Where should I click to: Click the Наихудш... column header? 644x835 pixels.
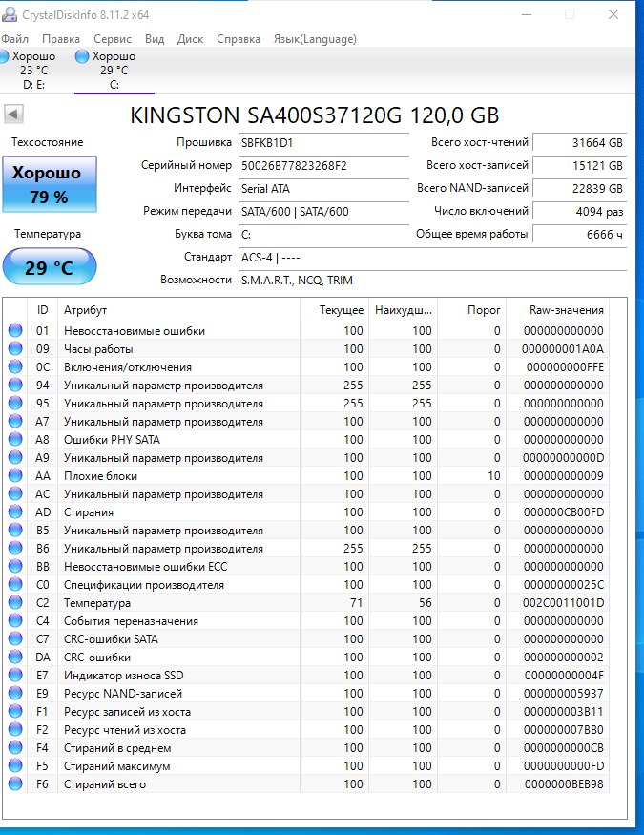pyautogui.click(x=403, y=310)
